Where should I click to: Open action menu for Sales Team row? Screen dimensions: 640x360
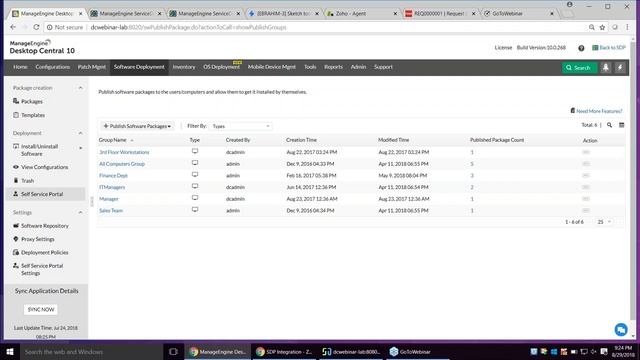[586, 210]
